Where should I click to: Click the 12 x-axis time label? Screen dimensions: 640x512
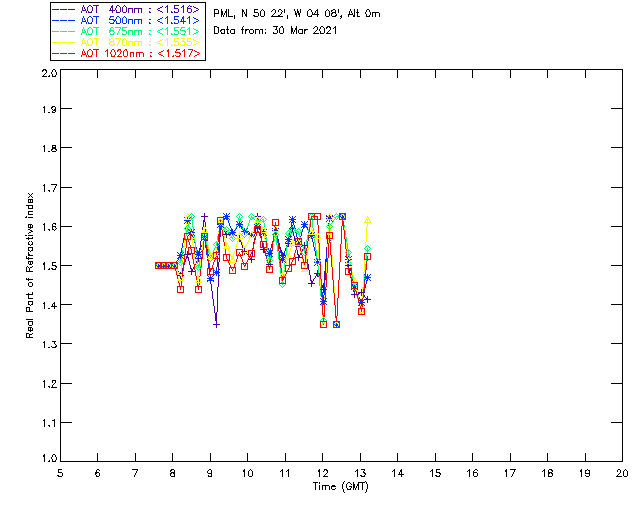pos(322,473)
